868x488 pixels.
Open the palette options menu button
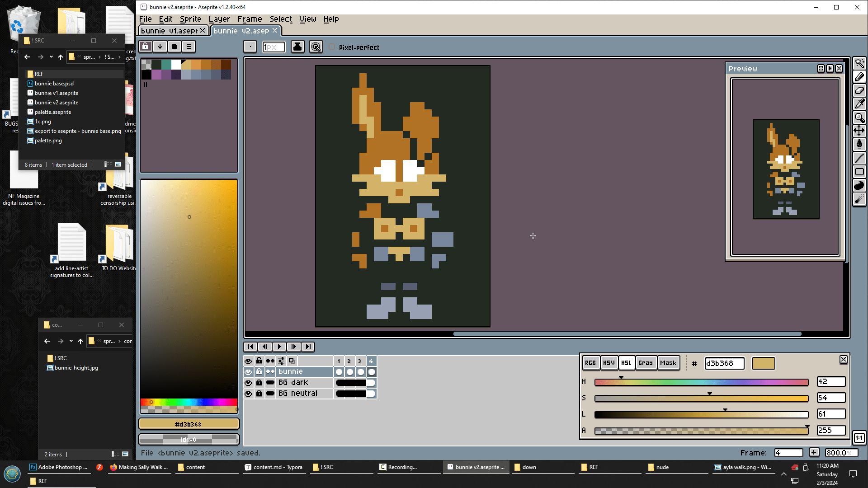click(189, 46)
